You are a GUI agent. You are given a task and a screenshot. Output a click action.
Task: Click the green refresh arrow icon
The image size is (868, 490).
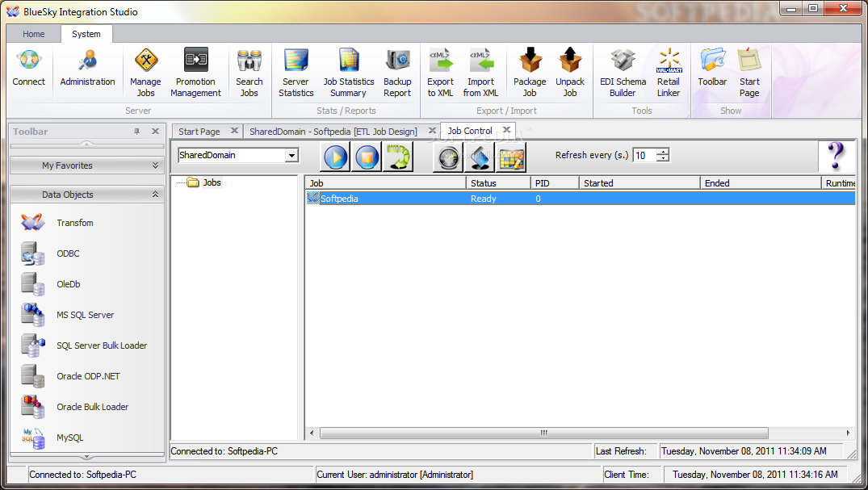click(398, 157)
